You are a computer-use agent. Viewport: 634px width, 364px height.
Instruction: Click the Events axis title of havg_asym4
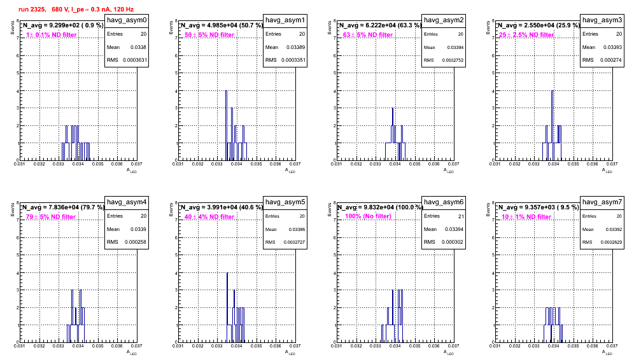(x=12, y=209)
